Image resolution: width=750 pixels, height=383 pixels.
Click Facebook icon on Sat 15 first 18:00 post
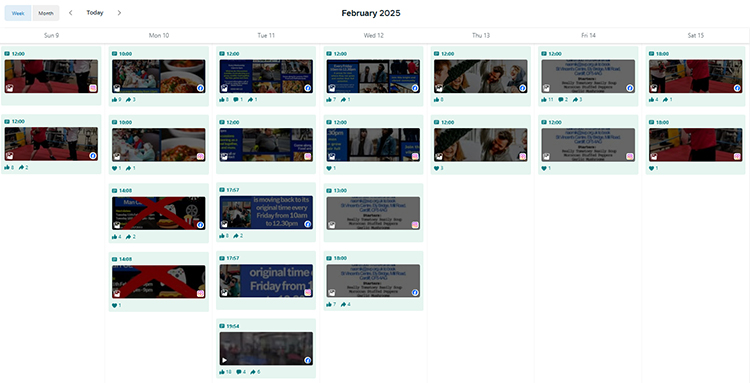(738, 88)
